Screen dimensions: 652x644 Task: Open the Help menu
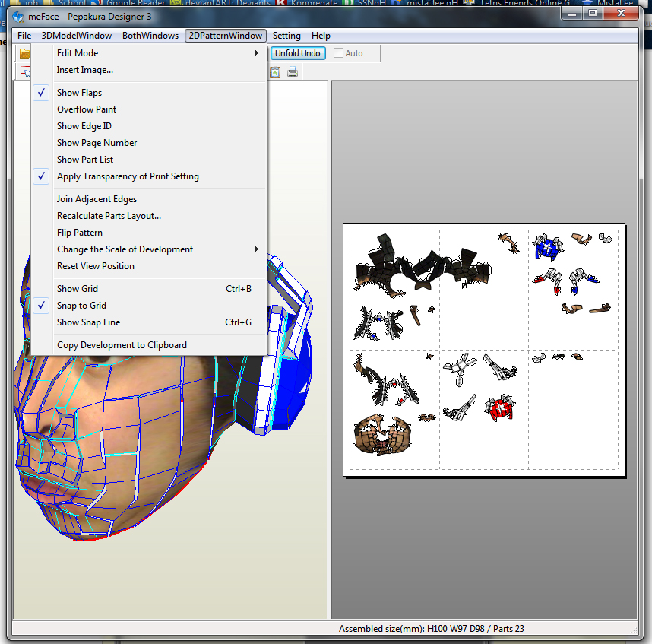click(x=321, y=36)
